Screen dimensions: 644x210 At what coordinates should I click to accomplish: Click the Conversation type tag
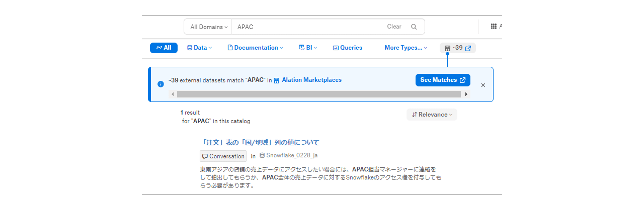(223, 156)
